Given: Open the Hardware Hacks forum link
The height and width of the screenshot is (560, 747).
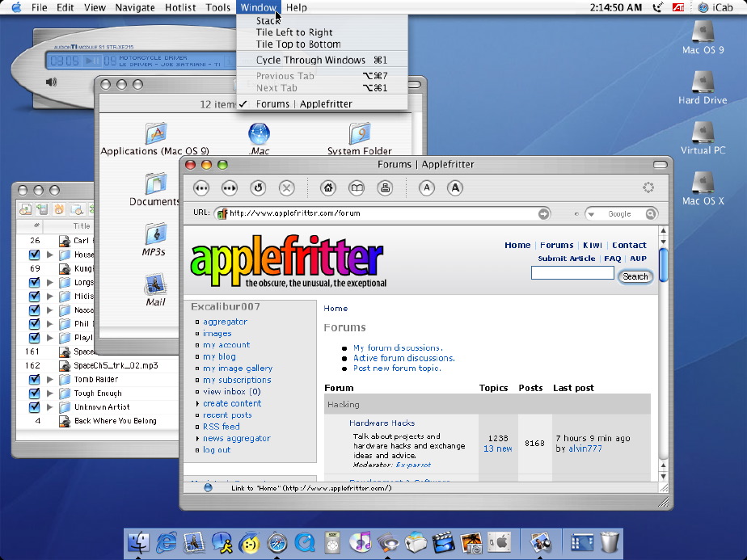Looking at the screenshot, I should [382, 423].
